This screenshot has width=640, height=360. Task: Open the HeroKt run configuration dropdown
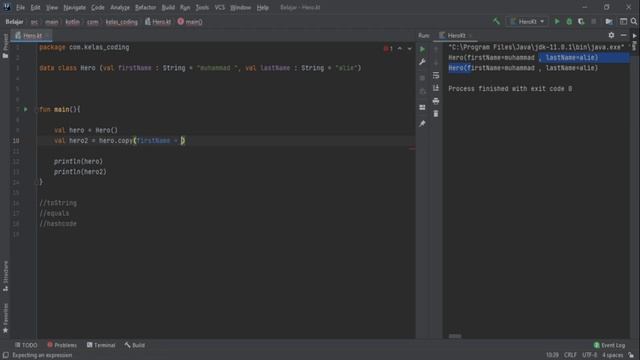(x=527, y=21)
